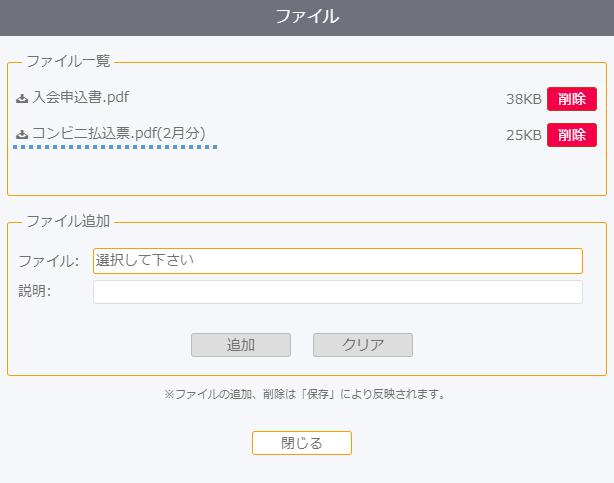Click the ファイル dialog title bar
614x483 pixels.
coord(307,18)
